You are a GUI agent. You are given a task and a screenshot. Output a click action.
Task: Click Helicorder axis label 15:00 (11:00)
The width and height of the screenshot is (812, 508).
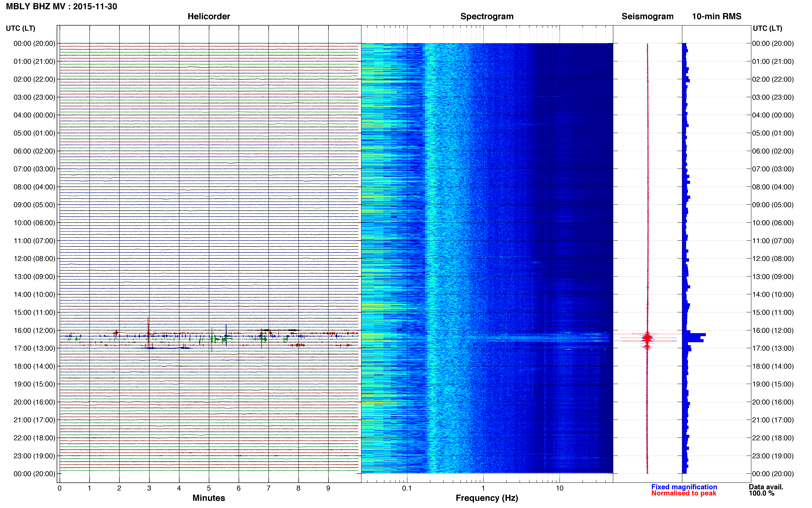(x=34, y=312)
